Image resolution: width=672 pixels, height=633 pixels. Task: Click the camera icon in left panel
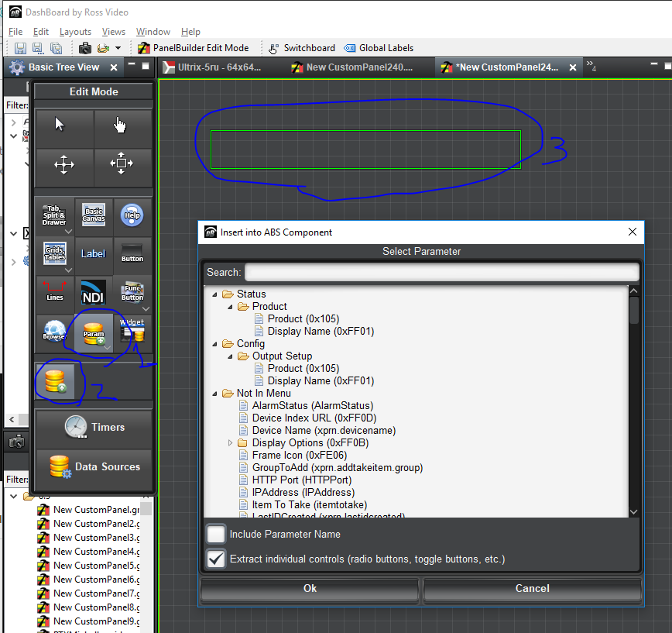pyautogui.click(x=17, y=442)
